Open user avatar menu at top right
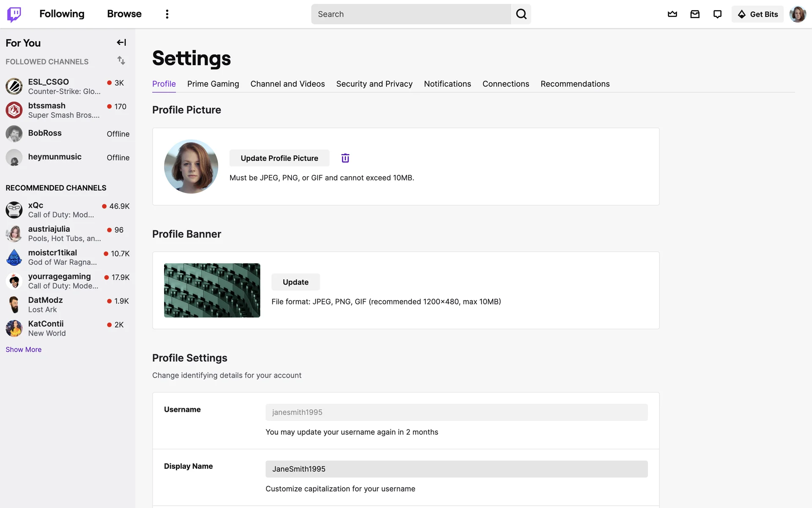The image size is (812, 508). coord(798,14)
